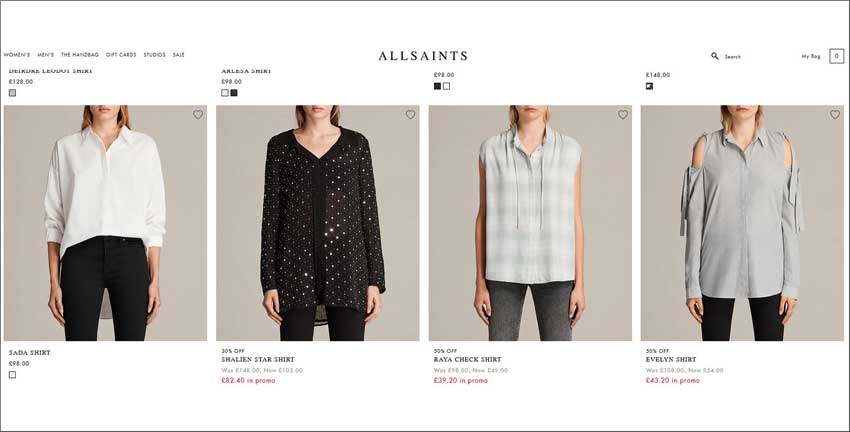Screen dimensions: 850x432
Task: Open the Women's menu
Action: [17, 55]
